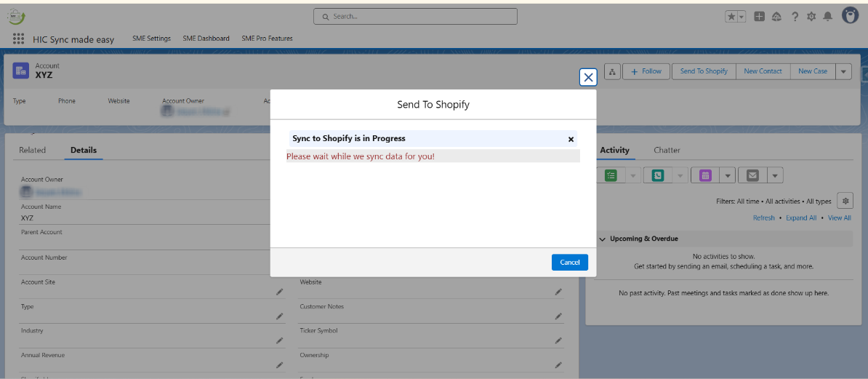
Task: Cancel the Send To Shopify dialog
Action: click(570, 262)
